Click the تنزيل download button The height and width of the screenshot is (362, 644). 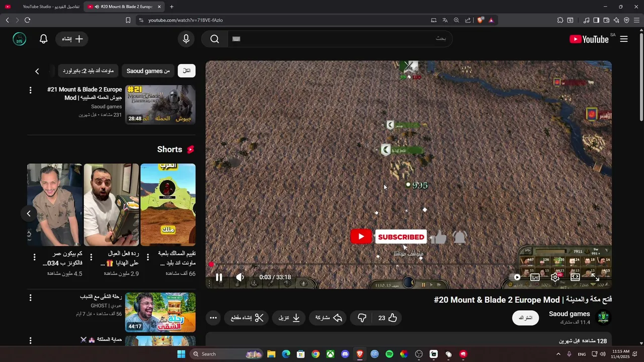point(289,318)
